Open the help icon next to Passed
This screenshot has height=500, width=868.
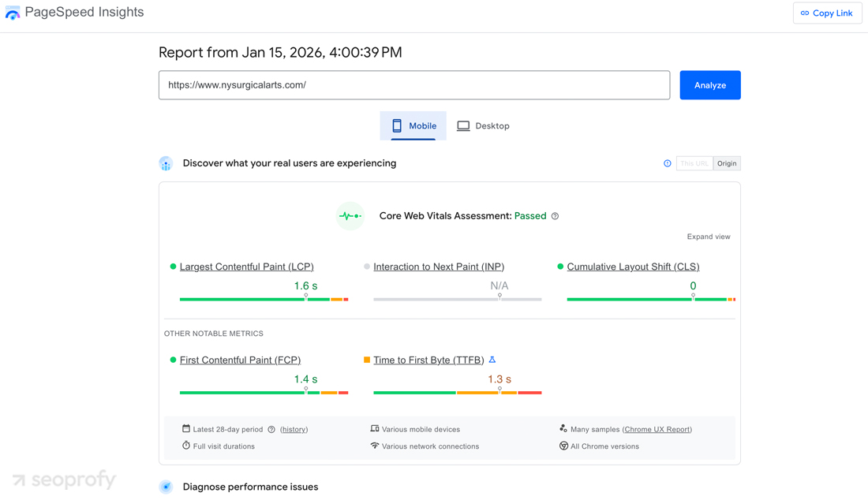[x=556, y=215]
